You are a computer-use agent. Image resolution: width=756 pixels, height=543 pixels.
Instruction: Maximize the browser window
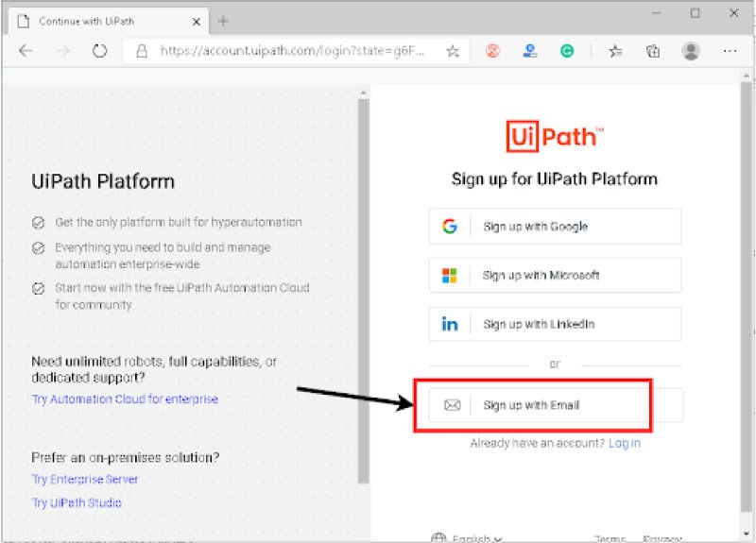point(695,13)
